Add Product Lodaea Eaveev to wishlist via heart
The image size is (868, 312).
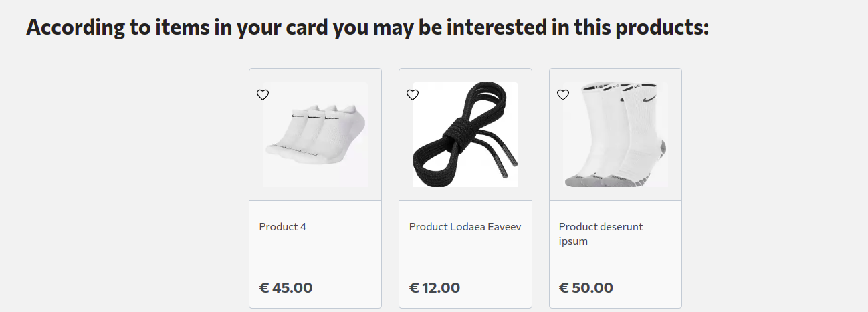tap(413, 95)
